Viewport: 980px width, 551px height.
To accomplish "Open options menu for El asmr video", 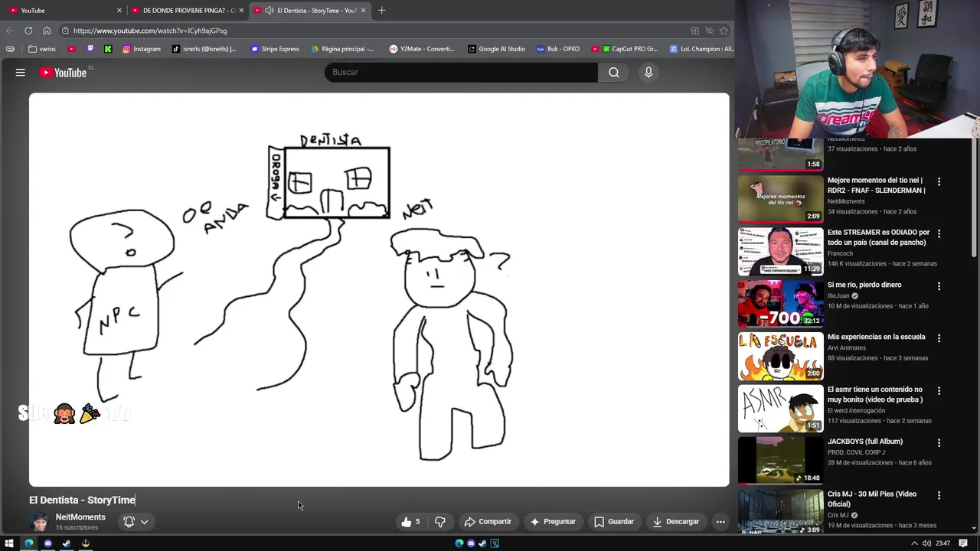I will pyautogui.click(x=939, y=391).
